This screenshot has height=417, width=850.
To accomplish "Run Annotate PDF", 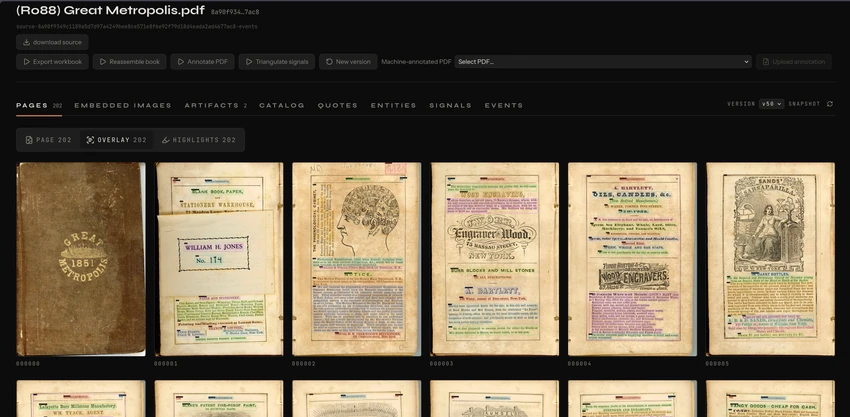I will (202, 62).
